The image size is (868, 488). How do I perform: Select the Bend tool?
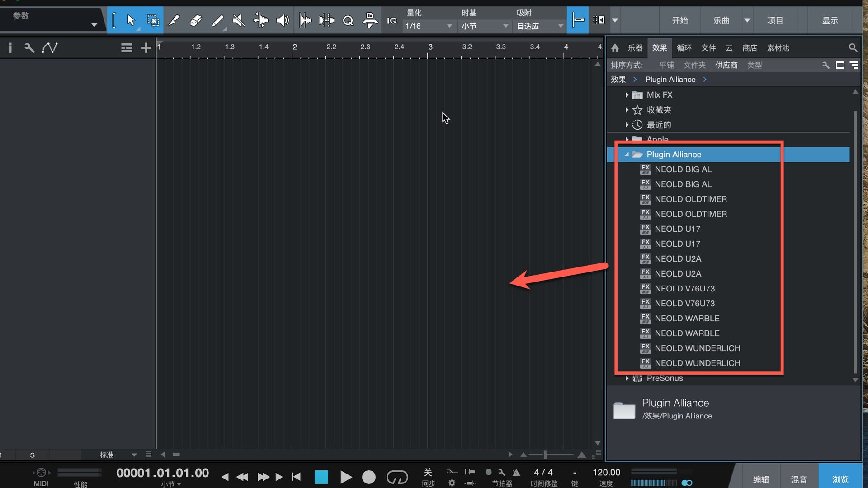point(260,20)
